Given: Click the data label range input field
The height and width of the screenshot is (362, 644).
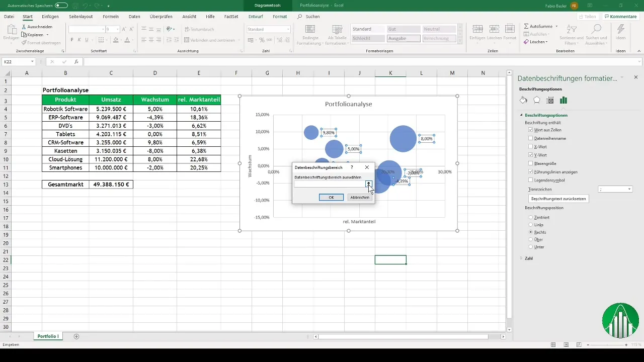Looking at the screenshot, I should (330, 184).
